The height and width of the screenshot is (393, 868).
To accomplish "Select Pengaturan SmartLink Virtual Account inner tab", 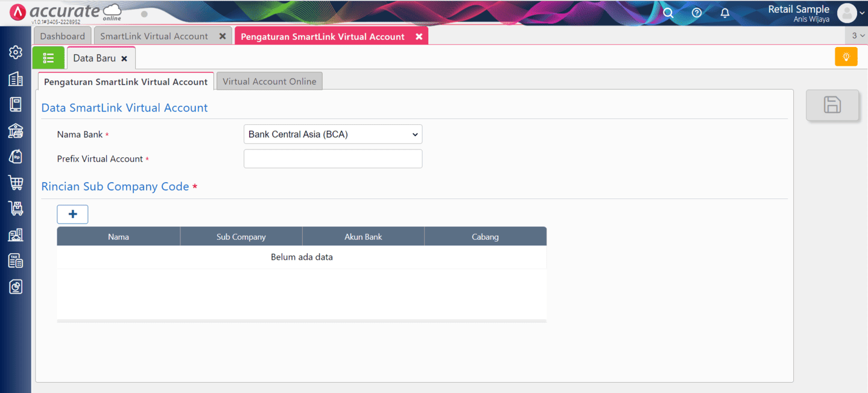I will pyautogui.click(x=126, y=81).
